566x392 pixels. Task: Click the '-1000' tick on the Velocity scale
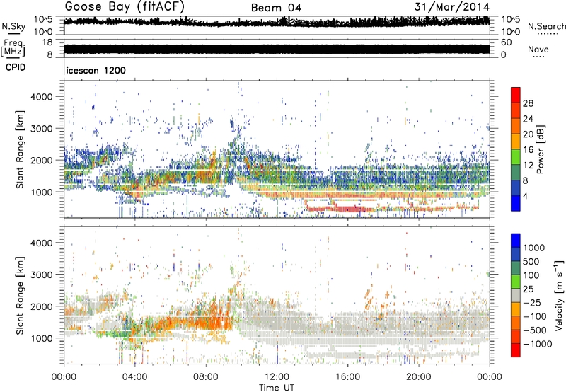(538, 344)
